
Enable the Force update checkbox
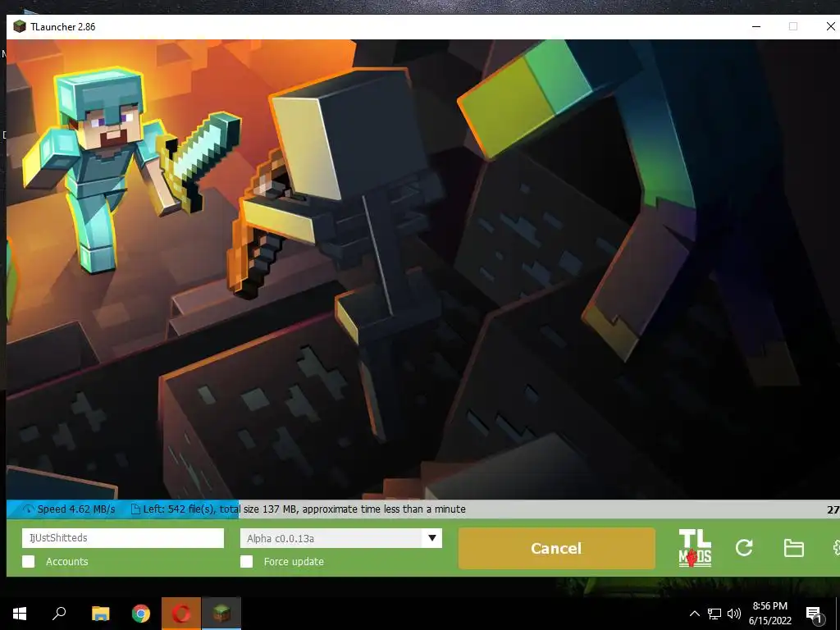246,561
